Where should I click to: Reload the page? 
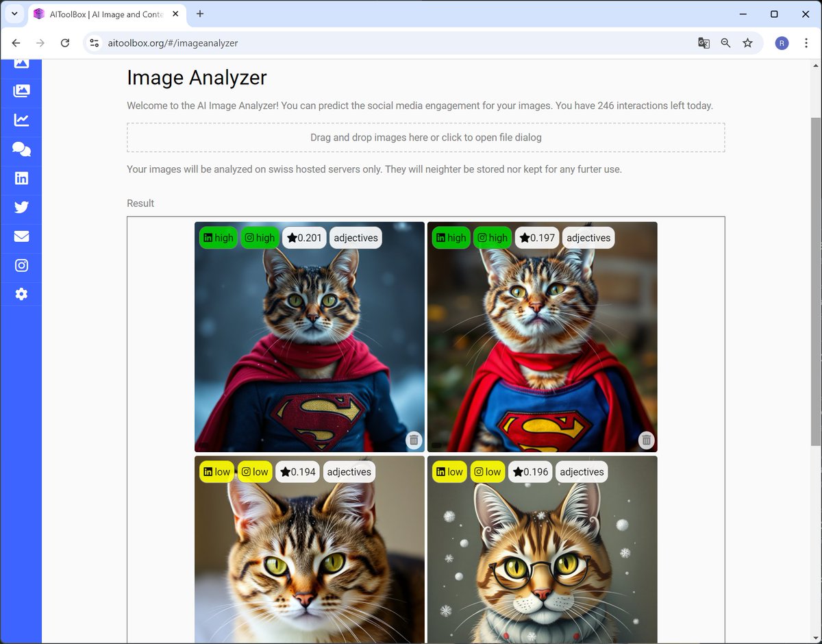tap(65, 42)
